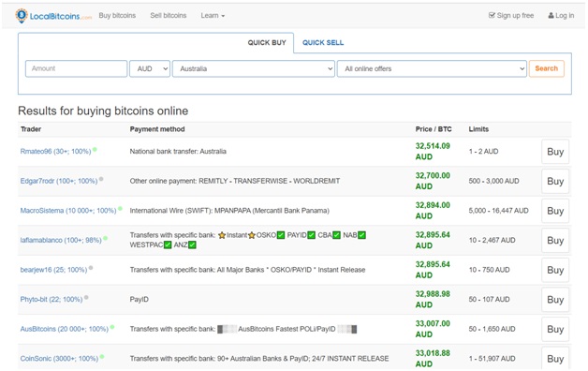Image resolution: width=588 pixels, height=371 pixels.
Task: Click price 32,988.98 AUD
Action: coord(433,300)
